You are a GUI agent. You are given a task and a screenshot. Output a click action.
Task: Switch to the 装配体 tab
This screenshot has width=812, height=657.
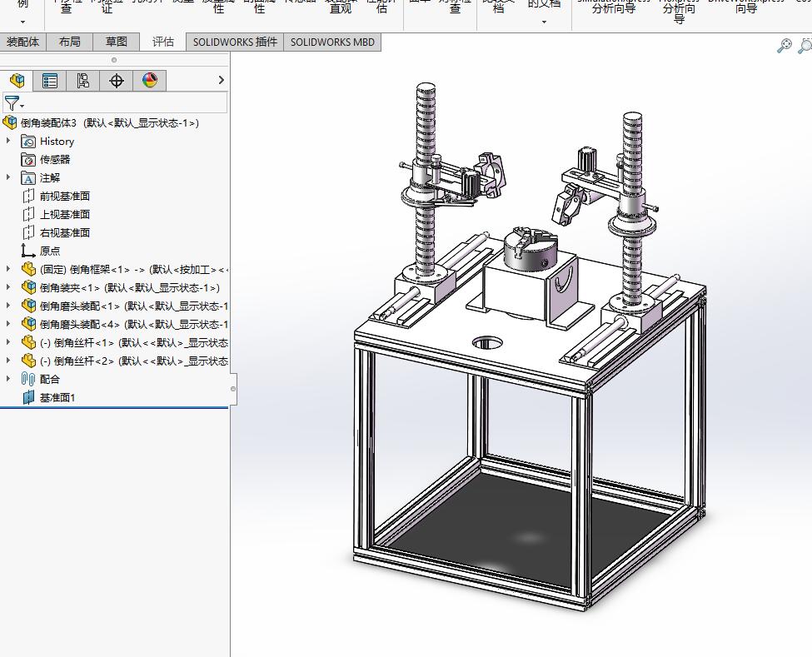point(22,42)
